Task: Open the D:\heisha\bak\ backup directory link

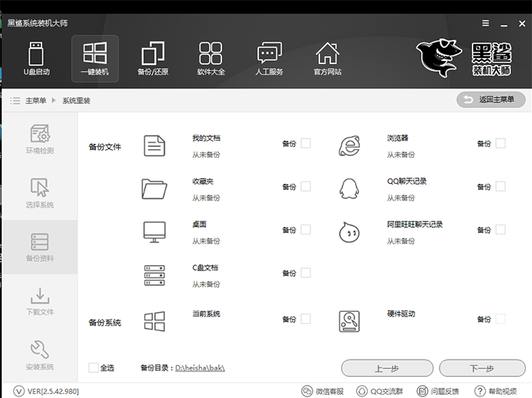Action: 199,368
